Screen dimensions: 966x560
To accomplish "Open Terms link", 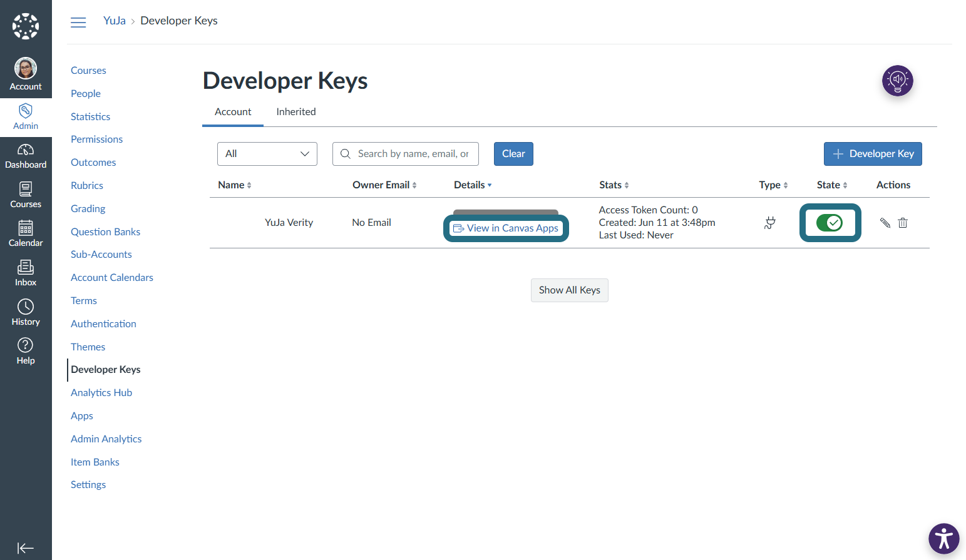I will [x=84, y=301].
